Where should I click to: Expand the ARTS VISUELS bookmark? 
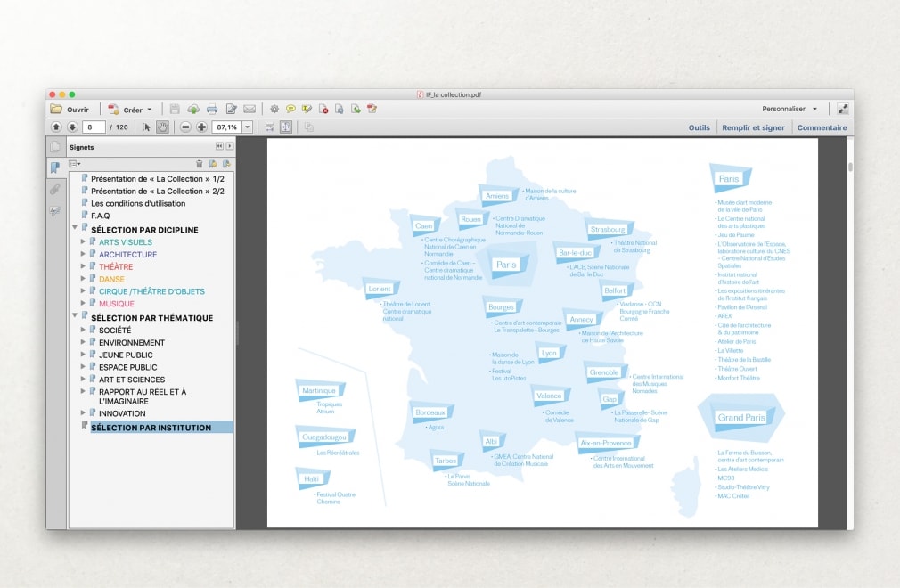(84, 242)
